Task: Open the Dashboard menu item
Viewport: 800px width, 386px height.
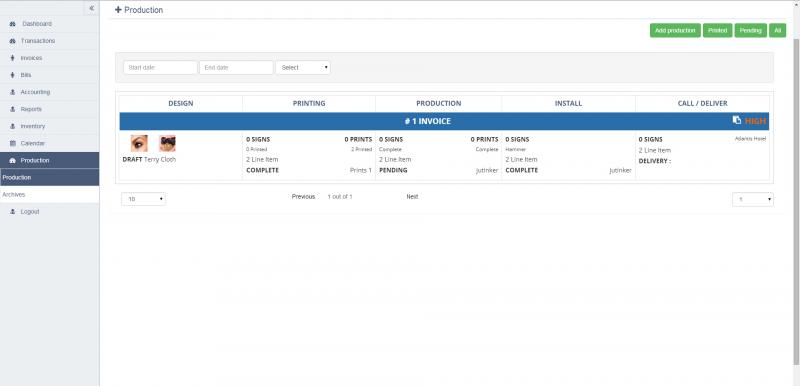Action: [x=49, y=24]
